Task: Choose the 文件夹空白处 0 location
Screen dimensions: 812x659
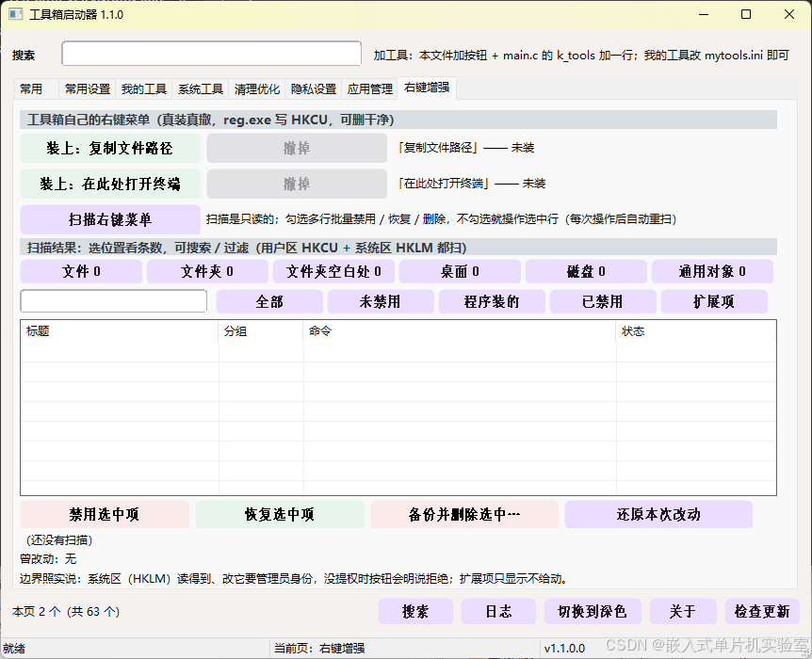Action: pyautogui.click(x=333, y=271)
